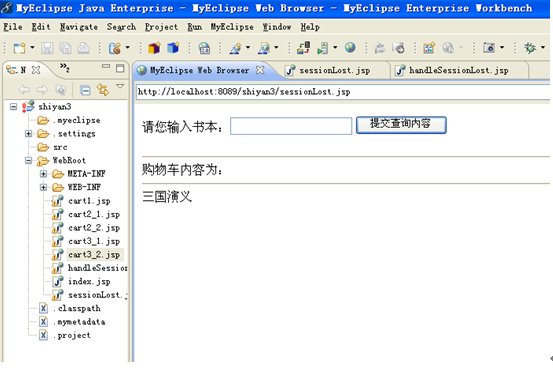The image size is (553, 370).
Task: Click the Save toolbar icon
Action: click(x=47, y=48)
